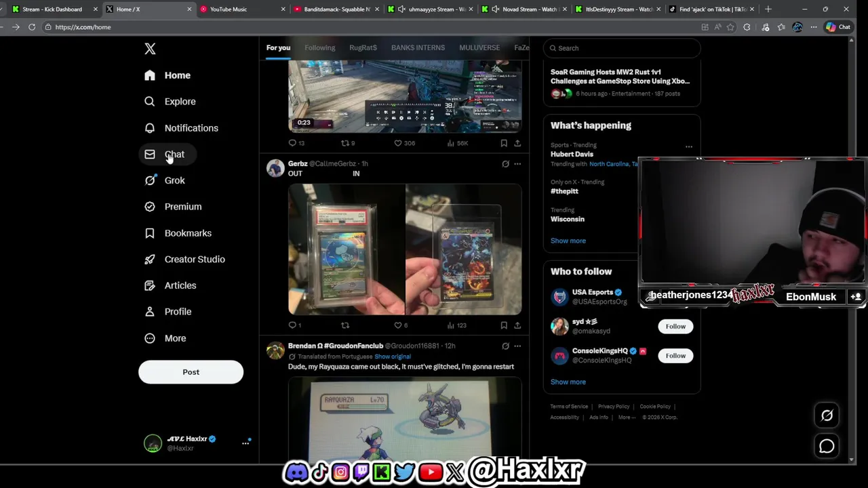The width and height of the screenshot is (868, 488).
Task: Open the PSA slab card image
Action: coord(347,249)
